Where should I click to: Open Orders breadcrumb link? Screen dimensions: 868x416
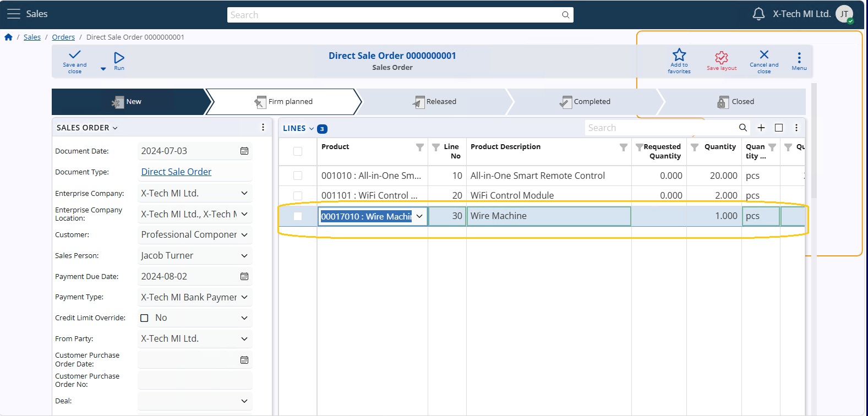[x=63, y=37]
